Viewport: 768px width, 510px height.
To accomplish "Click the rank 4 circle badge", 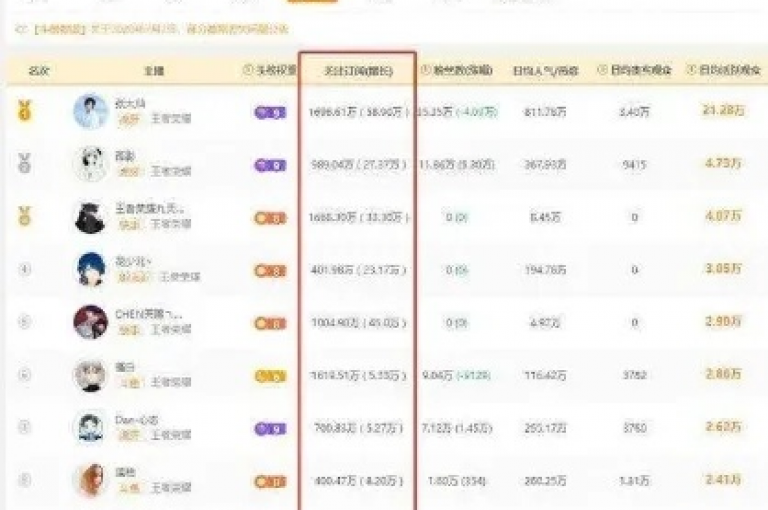I will 24,269.
